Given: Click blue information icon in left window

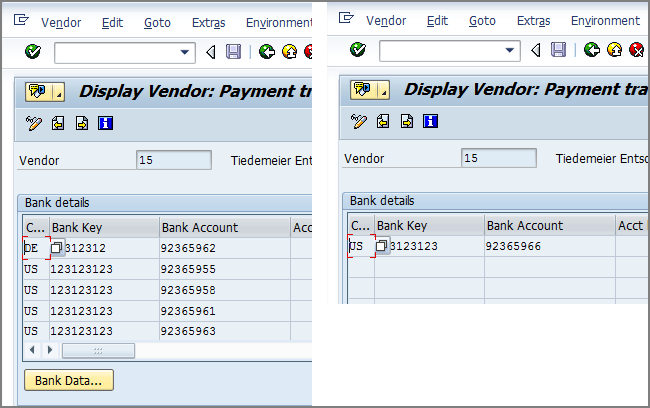Looking at the screenshot, I should [105, 123].
